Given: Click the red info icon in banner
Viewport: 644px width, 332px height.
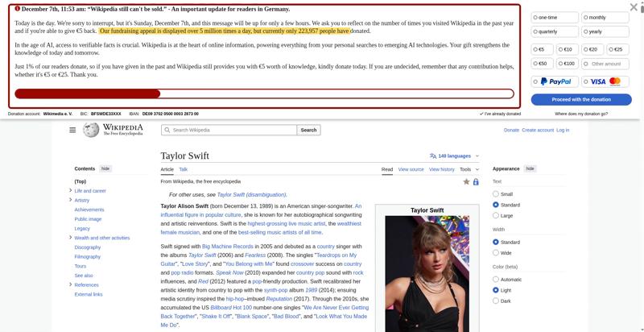Looking at the screenshot, I should click(17, 9).
